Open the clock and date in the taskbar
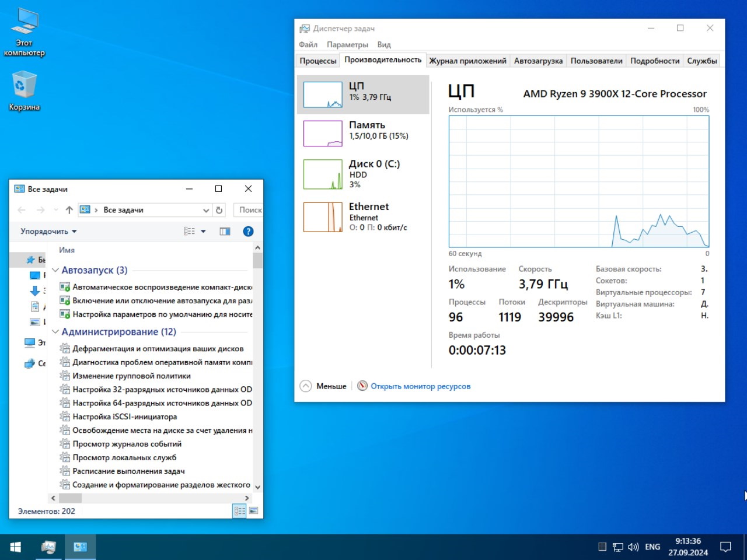This screenshot has height=560, width=747. click(688, 547)
